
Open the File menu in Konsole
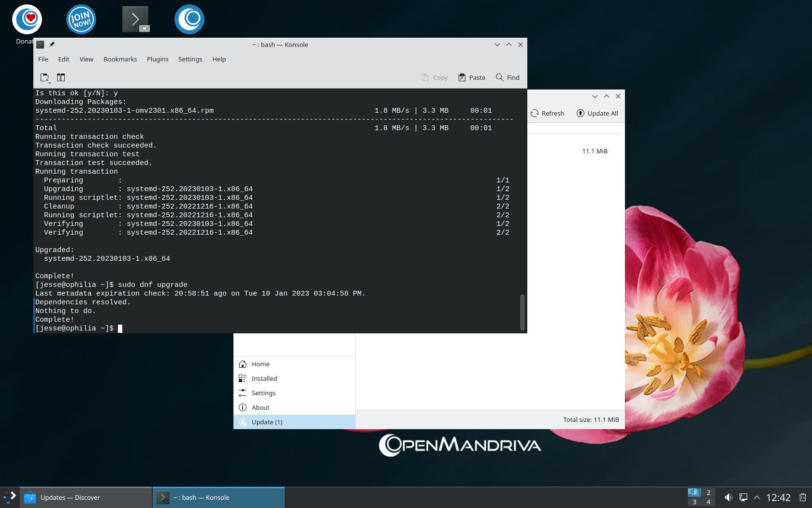coord(43,59)
